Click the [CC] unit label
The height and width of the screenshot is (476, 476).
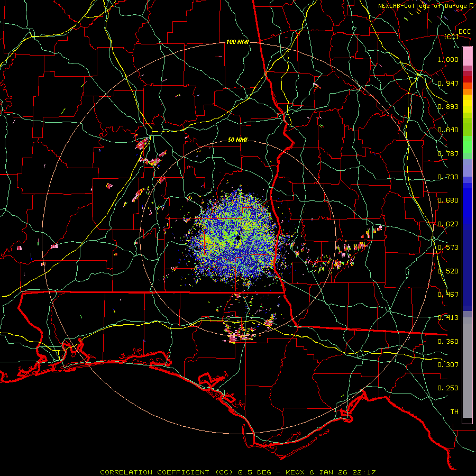[452, 36]
